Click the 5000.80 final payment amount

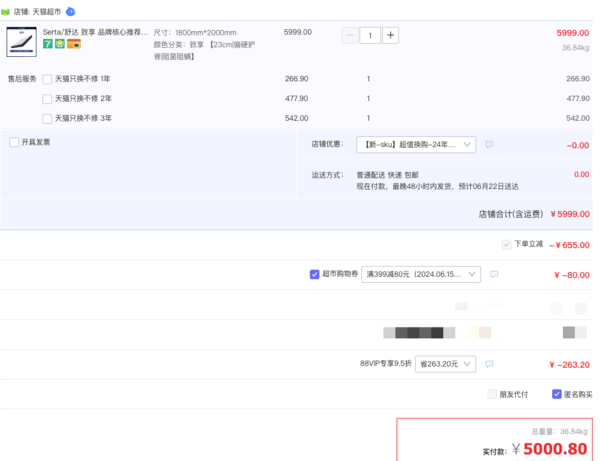pos(555,449)
